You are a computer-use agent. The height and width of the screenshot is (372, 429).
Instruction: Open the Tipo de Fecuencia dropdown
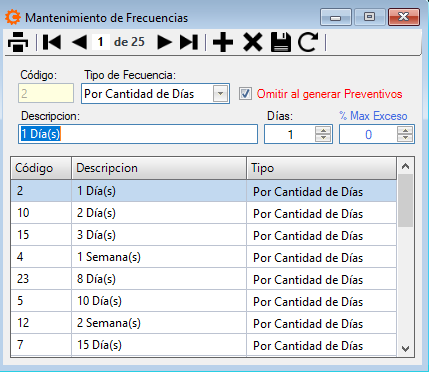[220, 94]
